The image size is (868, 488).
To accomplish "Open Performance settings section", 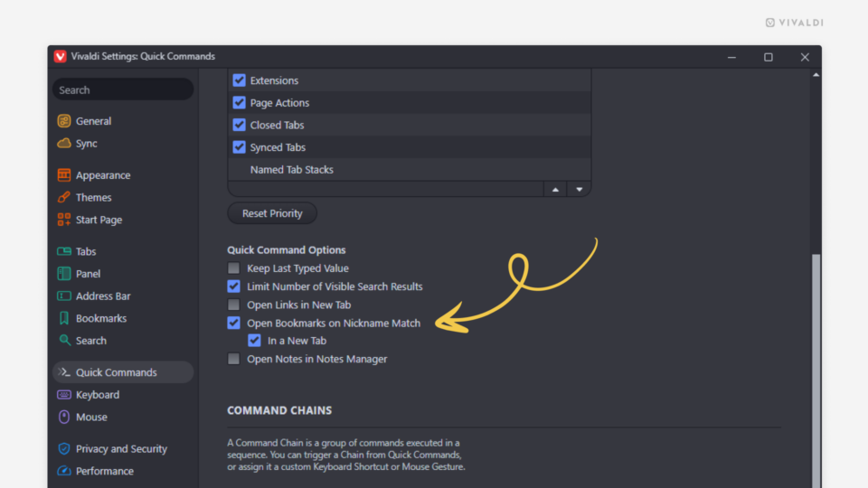I will pyautogui.click(x=123, y=471).
